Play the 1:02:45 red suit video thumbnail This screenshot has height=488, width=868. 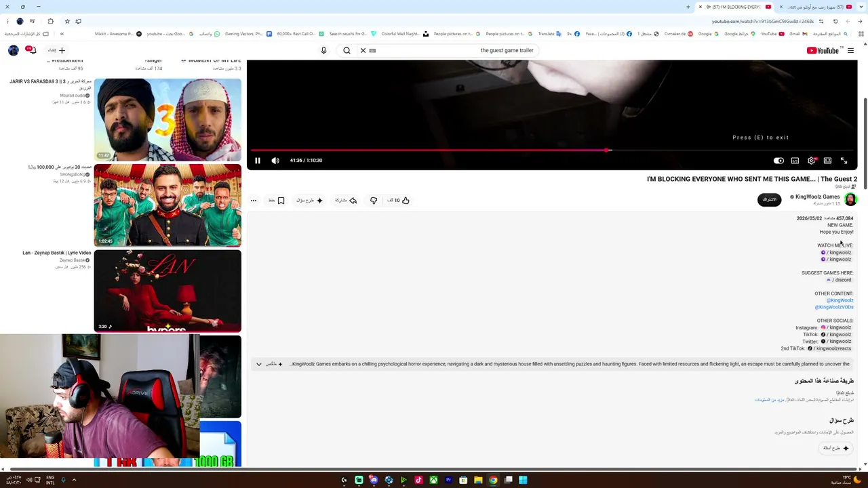pyautogui.click(x=167, y=205)
